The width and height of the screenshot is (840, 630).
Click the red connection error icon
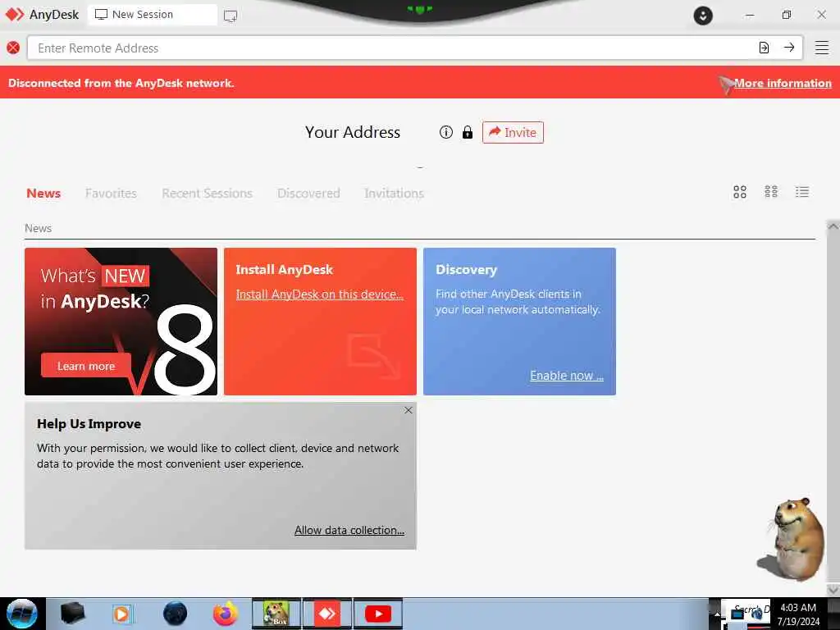tap(13, 48)
